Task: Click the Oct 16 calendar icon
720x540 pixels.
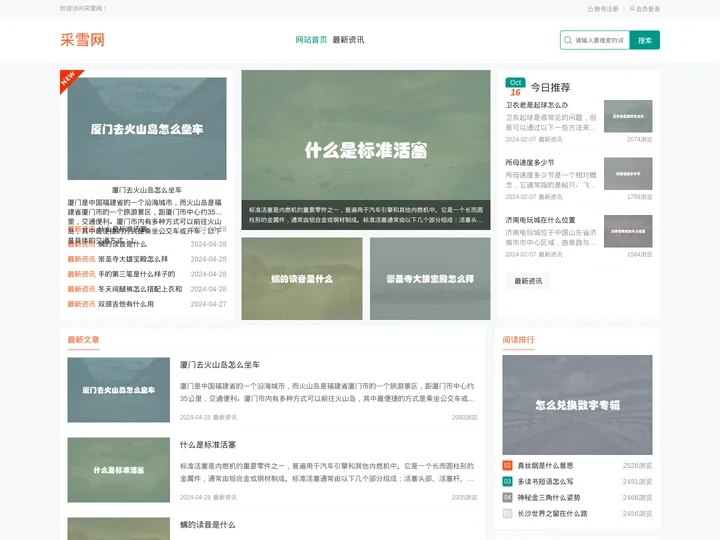Action: tap(515, 87)
